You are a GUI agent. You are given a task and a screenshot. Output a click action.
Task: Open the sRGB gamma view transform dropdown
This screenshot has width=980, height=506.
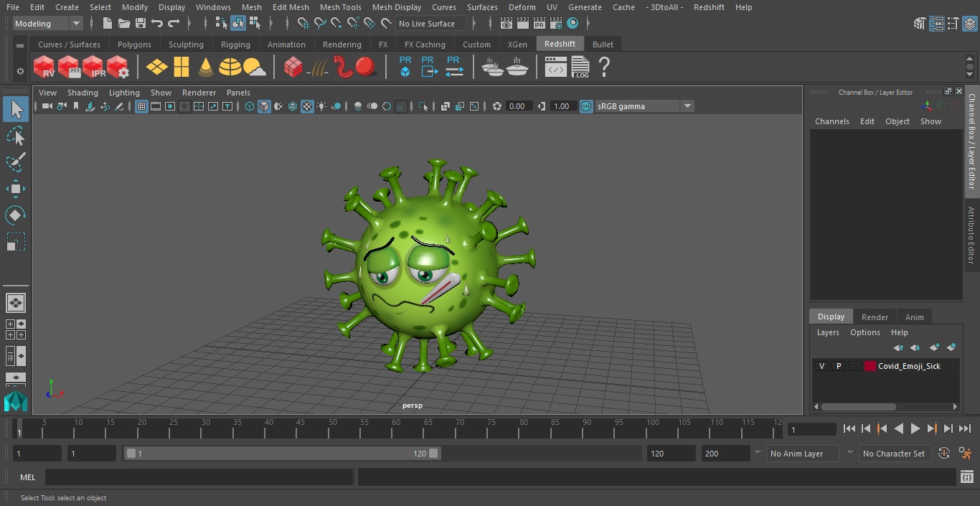(x=644, y=106)
